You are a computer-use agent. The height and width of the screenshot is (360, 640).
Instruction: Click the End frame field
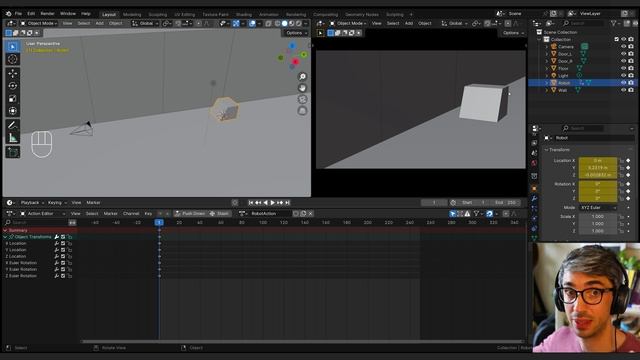pos(505,202)
